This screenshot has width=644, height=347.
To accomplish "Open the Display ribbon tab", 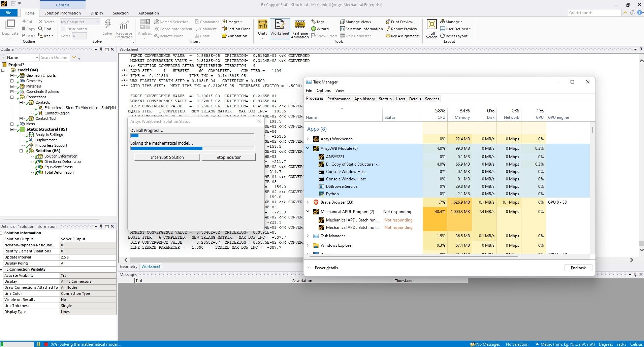I will pyautogui.click(x=97, y=13).
